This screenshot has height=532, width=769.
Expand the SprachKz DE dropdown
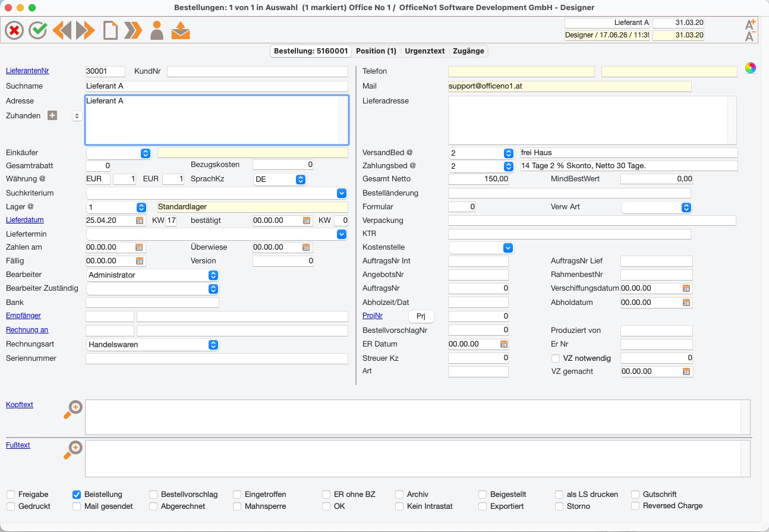pos(279,179)
